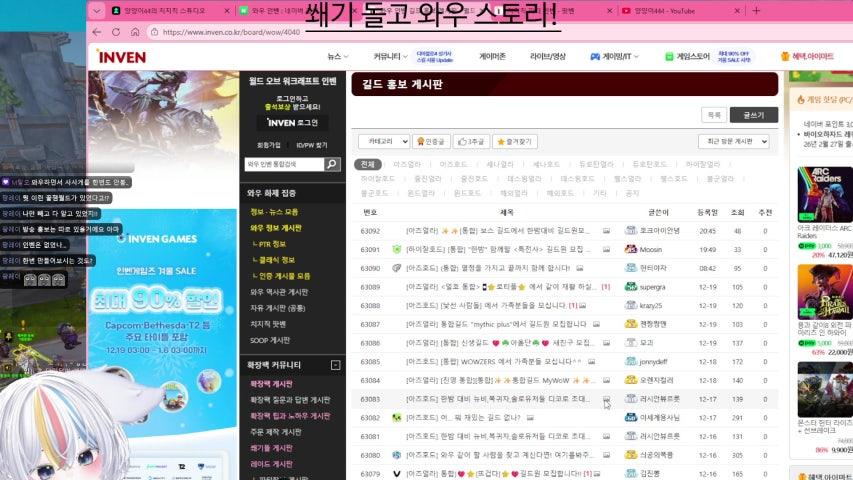Open post 63091 특전사 길드원 모집 title
This screenshot has width=853, height=480.
click(498, 249)
